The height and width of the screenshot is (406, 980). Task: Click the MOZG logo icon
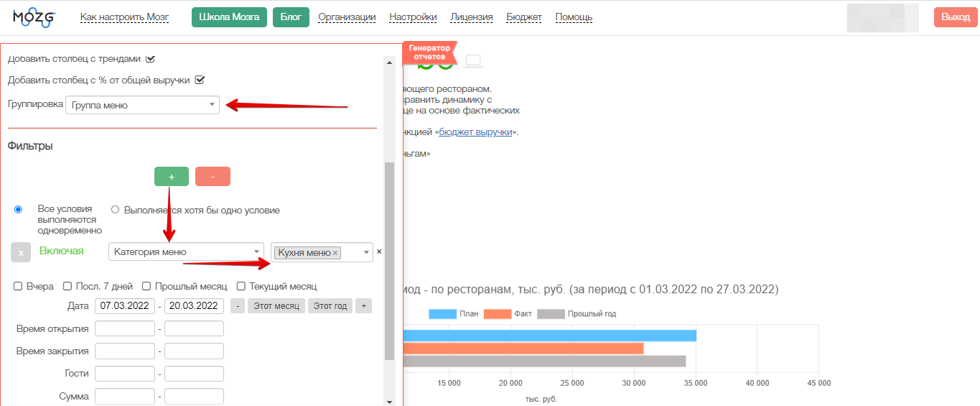click(x=34, y=18)
